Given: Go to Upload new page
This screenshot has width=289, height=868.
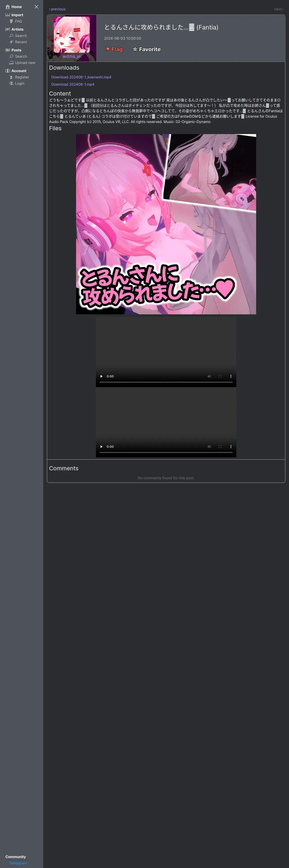Looking at the screenshot, I should point(25,63).
